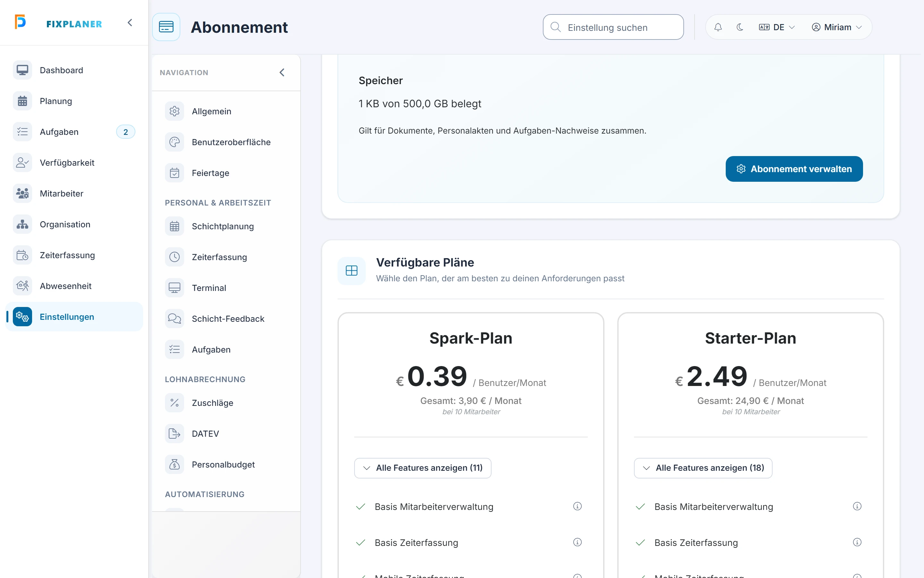
Task: Select the Spark-Plan title
Action: click(471, 338)
